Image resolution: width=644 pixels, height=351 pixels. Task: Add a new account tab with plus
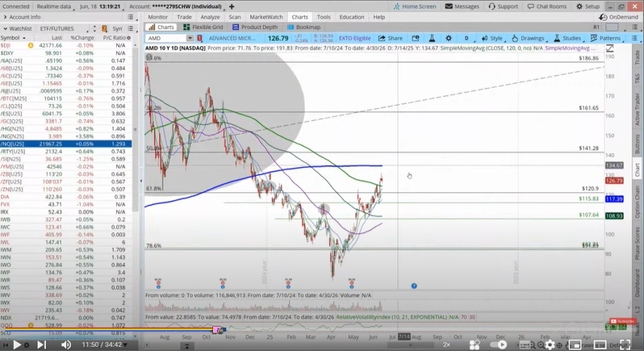(x=231, y=6)
